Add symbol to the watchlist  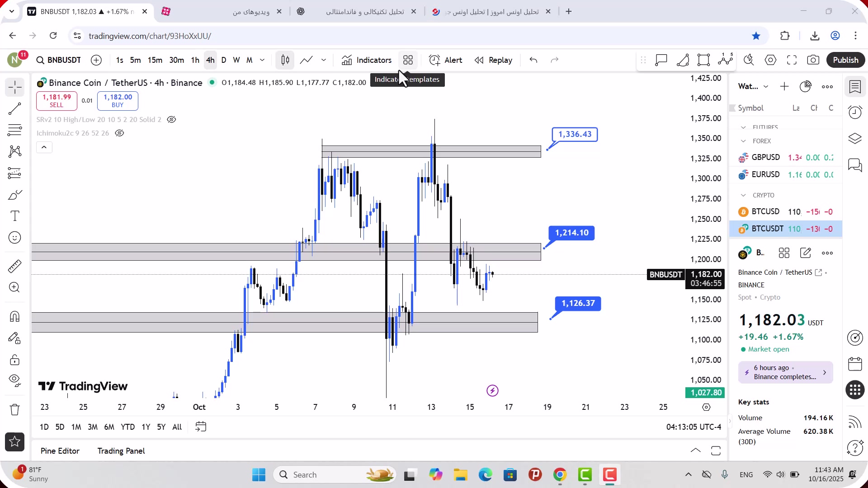[784, 86]
